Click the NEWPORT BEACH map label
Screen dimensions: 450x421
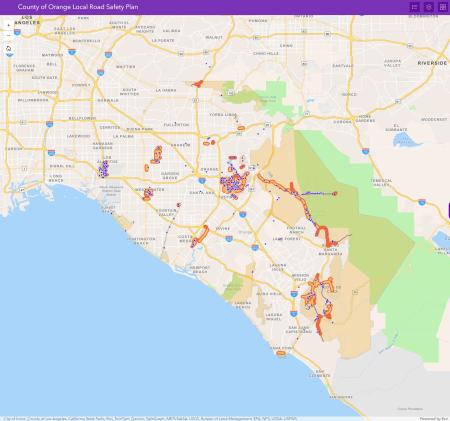tap(200, 269)
